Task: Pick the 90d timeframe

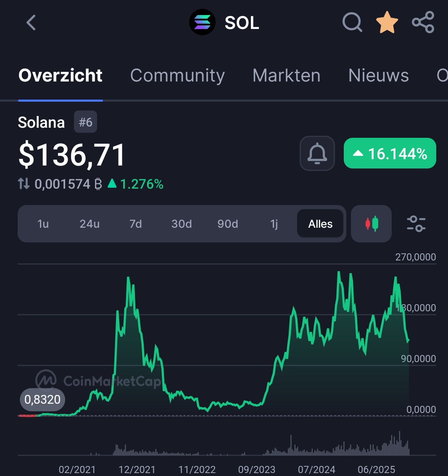Action: point(228,224)
